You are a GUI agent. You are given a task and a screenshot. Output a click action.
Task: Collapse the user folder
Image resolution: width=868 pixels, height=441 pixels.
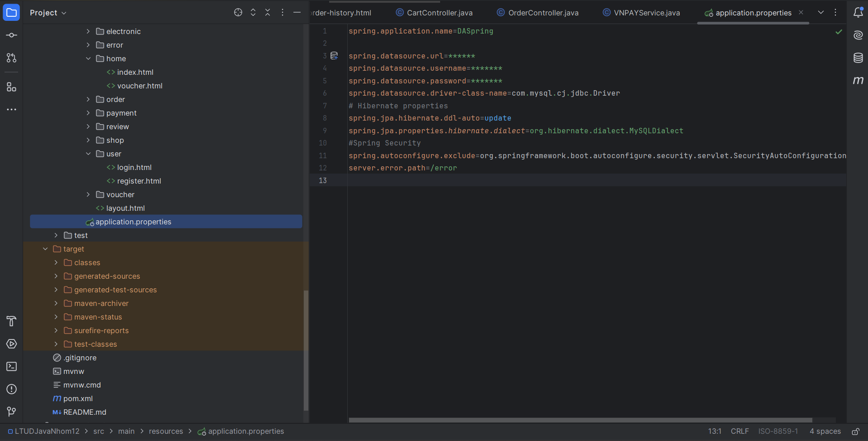point(88,154)
